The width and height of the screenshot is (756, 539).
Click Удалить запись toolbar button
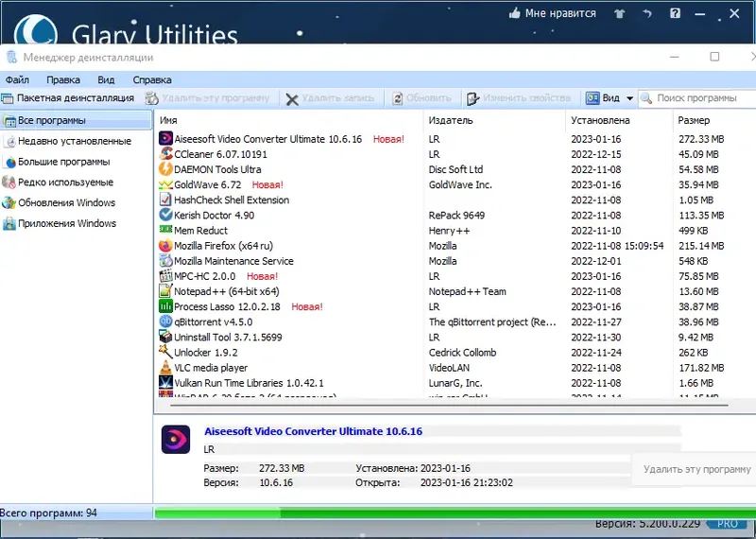(x=330, y=98)
